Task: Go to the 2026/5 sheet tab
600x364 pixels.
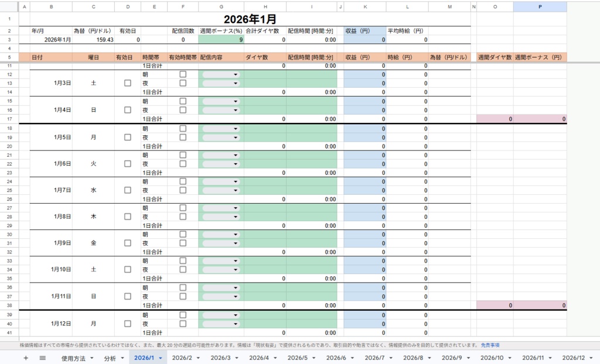Action: 297,358
